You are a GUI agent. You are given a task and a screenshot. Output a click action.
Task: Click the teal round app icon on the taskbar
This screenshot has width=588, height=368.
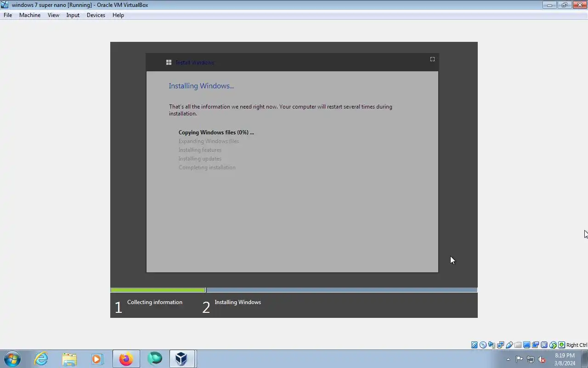(155, 359)
